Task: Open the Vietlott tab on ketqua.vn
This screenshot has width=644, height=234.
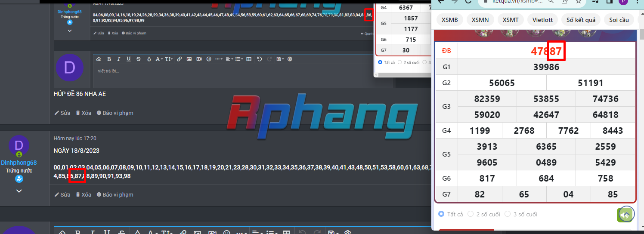Action: (x=542, y=20)
